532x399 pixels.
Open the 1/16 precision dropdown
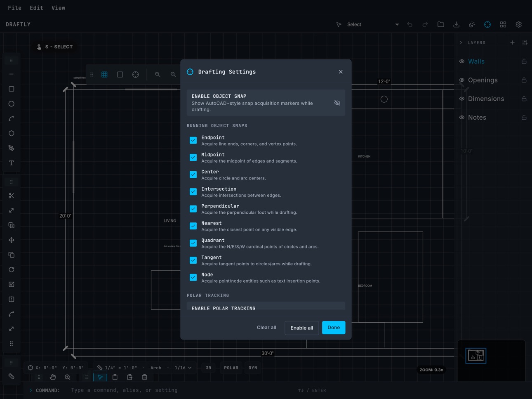(x=183, y=368)
